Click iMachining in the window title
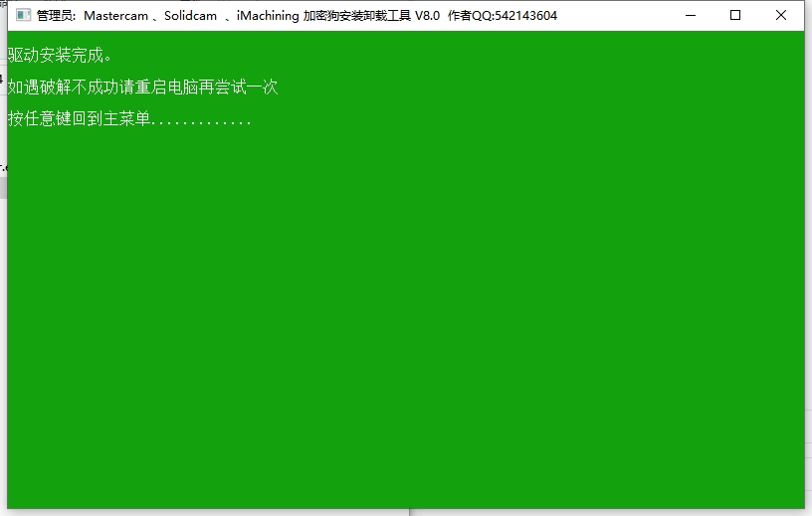The width and height of the screenshot is (812, 516). tap(268, 16)
